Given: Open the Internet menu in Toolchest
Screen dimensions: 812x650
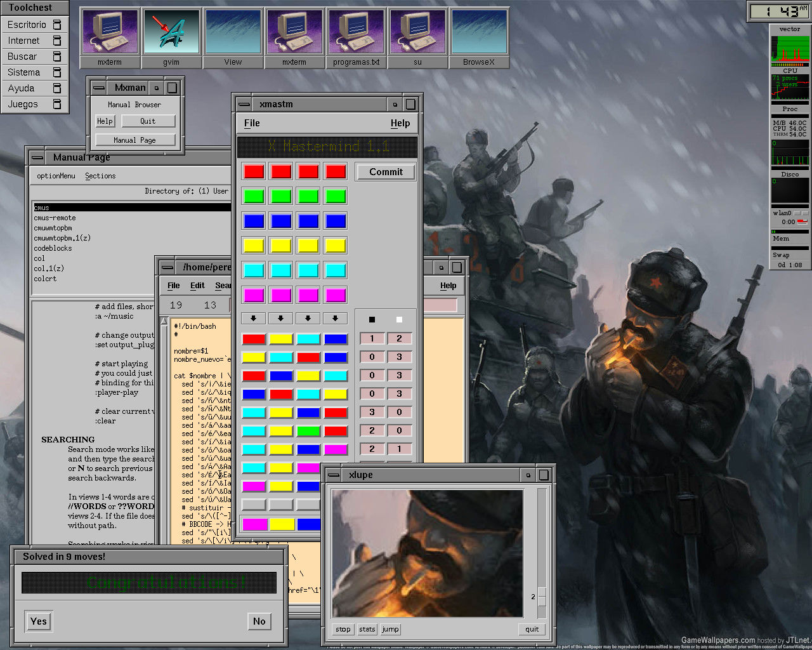Looking at the screenshot, I should click(x=35, y=41).
